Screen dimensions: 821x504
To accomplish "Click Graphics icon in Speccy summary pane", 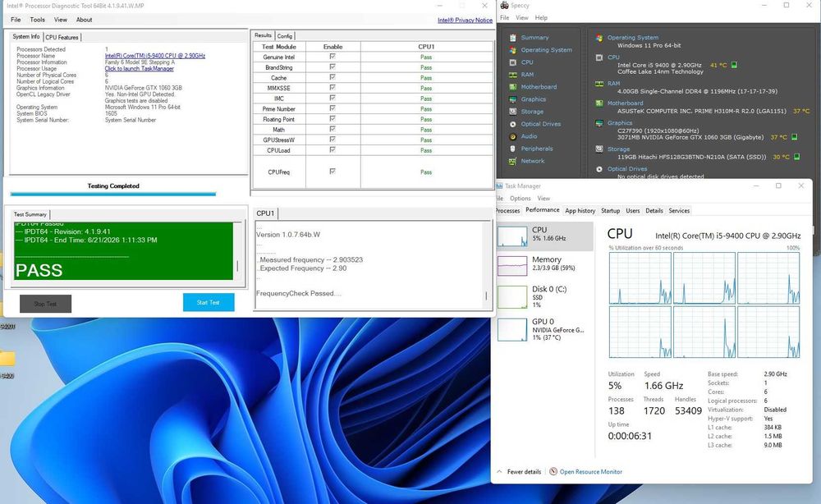I will pos(599,123).
